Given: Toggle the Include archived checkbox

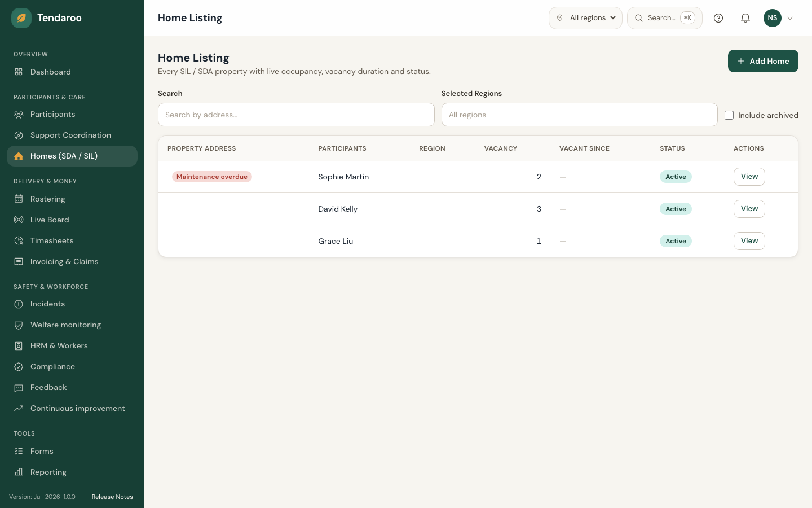Looking at the screenshot, I should pos(729,115).
